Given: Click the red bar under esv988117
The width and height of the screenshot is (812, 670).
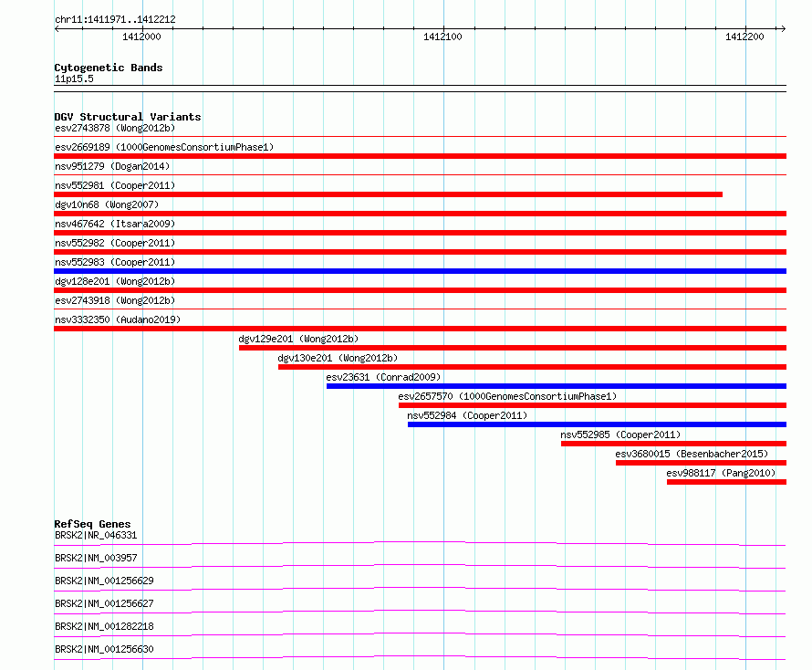Looking at the screenshot, I should pos(726,482).
